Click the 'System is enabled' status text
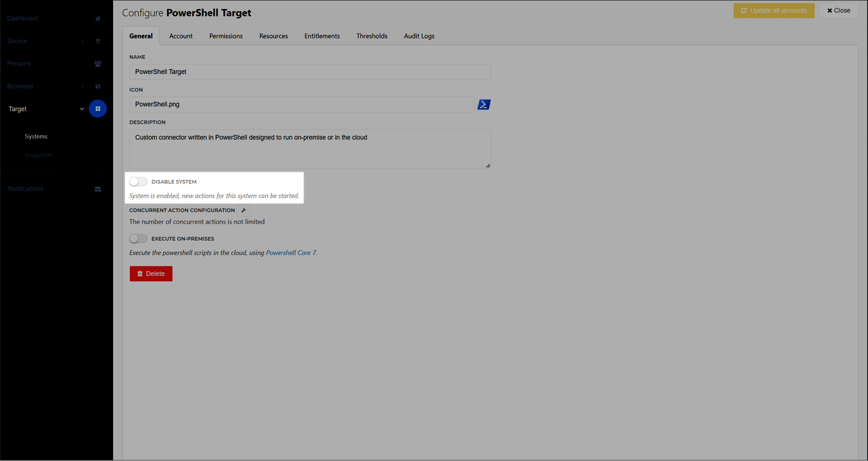The image size is (868, 461). click(214, 196)
